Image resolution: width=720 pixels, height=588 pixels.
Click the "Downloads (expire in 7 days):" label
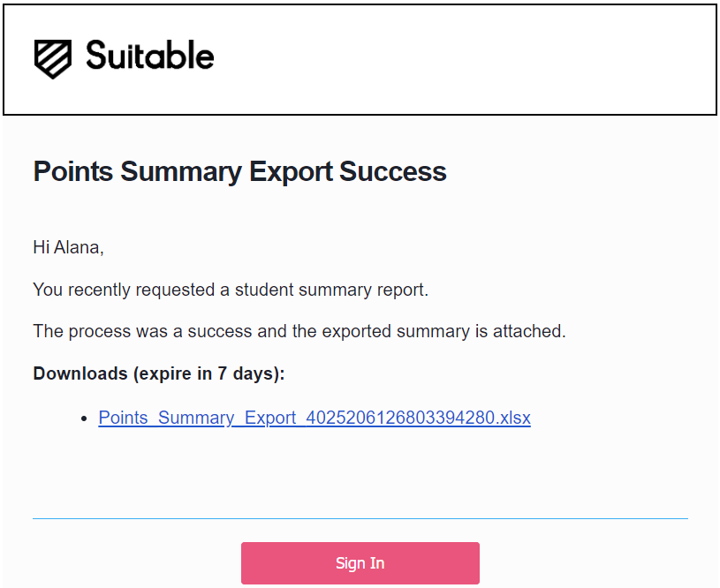click(159, 373)
